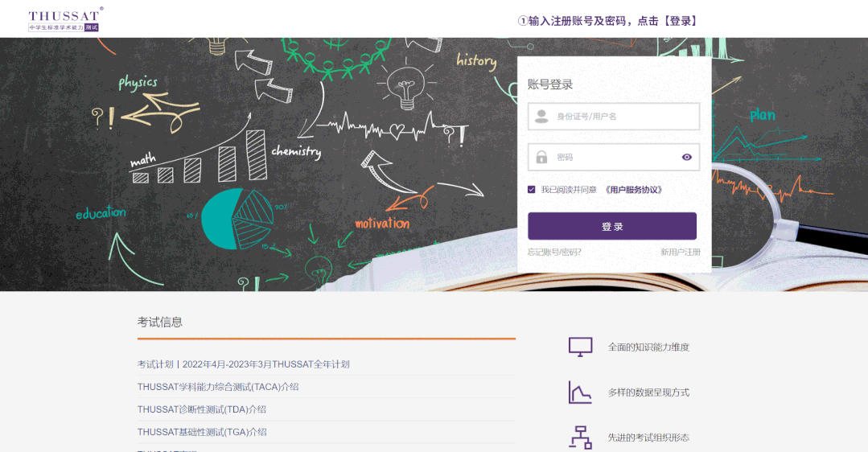Uncheck the user agreement checkbox
The height and width of the screenshot is (452, 868).
pos(532,190)
